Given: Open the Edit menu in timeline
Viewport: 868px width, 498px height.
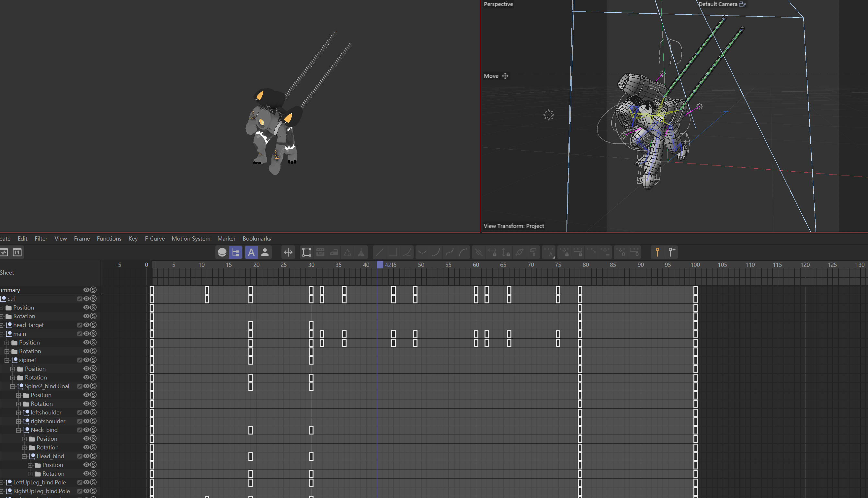Looking at the screenshot, I should [x=23, y=238].
